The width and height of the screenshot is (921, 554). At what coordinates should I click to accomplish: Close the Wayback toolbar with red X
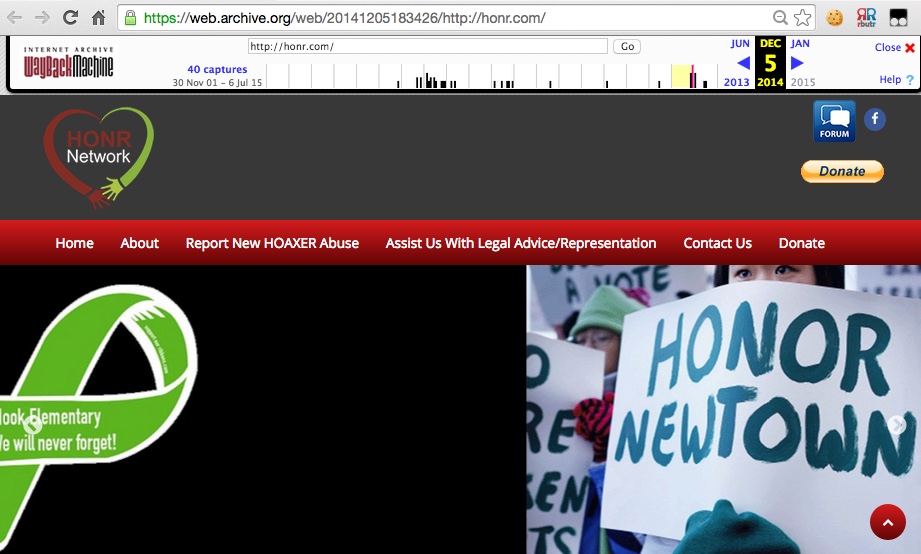pos(910,48)
